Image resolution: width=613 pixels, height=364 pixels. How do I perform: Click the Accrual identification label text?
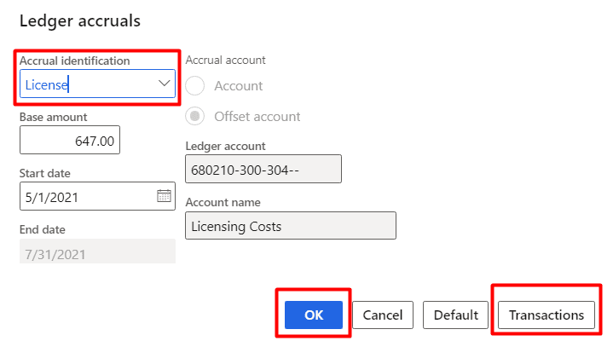point(74,61)
